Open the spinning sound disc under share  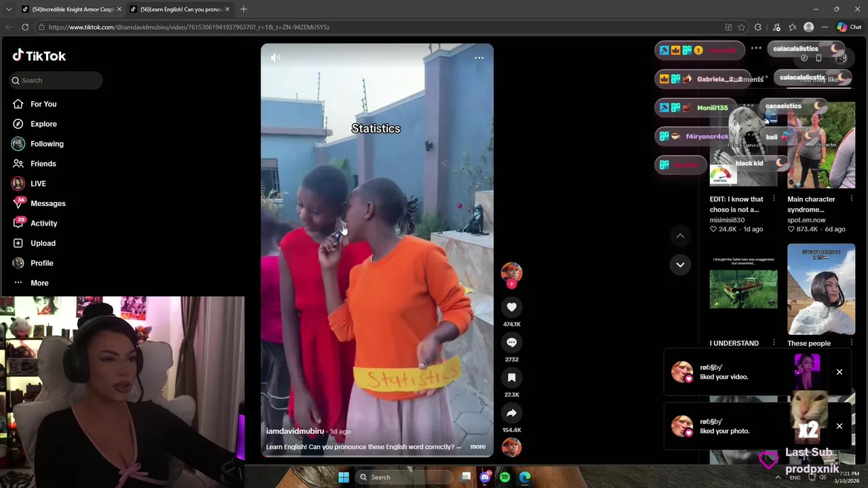[x=511, y=447]
